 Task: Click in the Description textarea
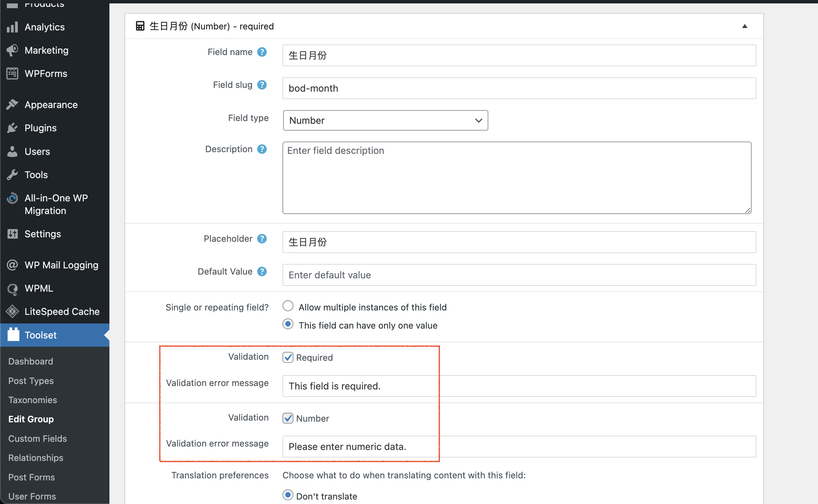click(517, 178)
